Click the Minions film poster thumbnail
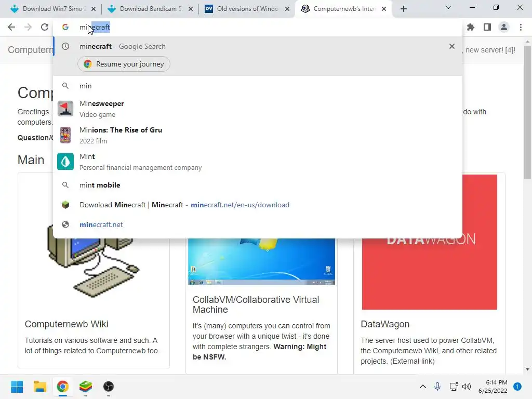532x399 pixels. (x=65, y=135)
